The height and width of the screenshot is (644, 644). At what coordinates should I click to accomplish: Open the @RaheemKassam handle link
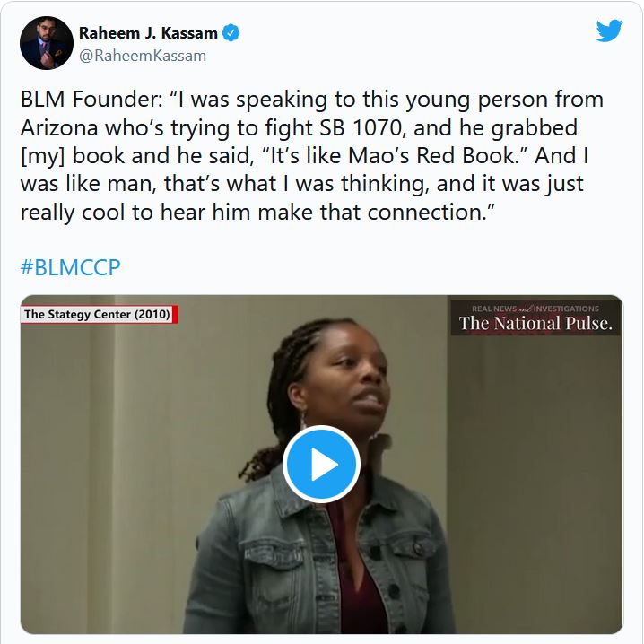143,56
